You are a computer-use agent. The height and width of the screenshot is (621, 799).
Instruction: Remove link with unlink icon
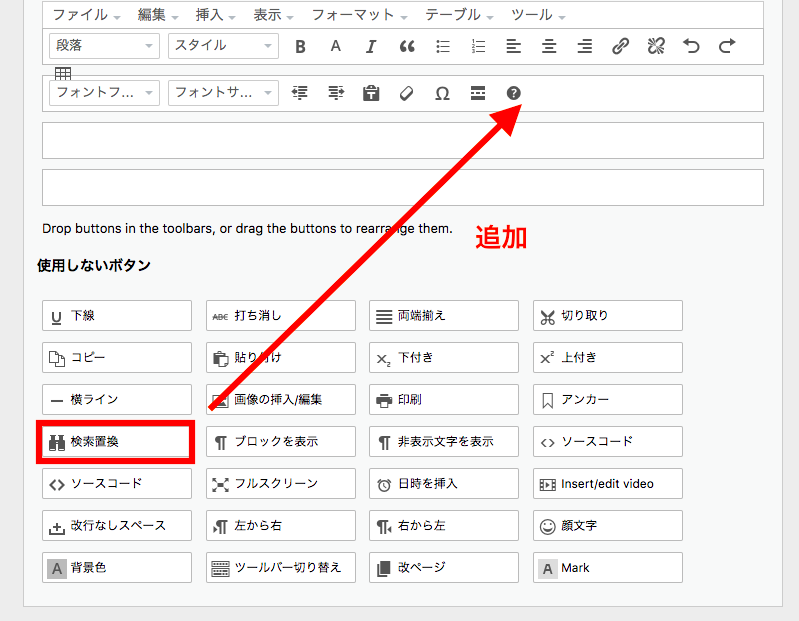(656, 46)
